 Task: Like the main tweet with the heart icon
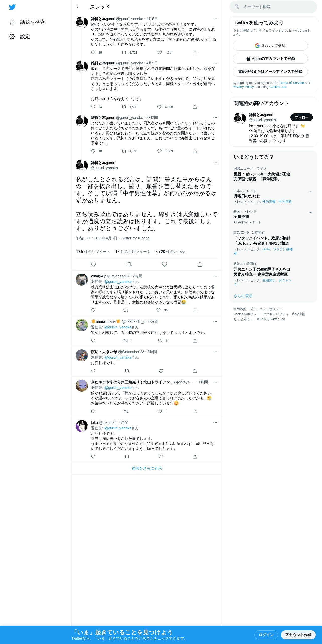pos(164,264)
